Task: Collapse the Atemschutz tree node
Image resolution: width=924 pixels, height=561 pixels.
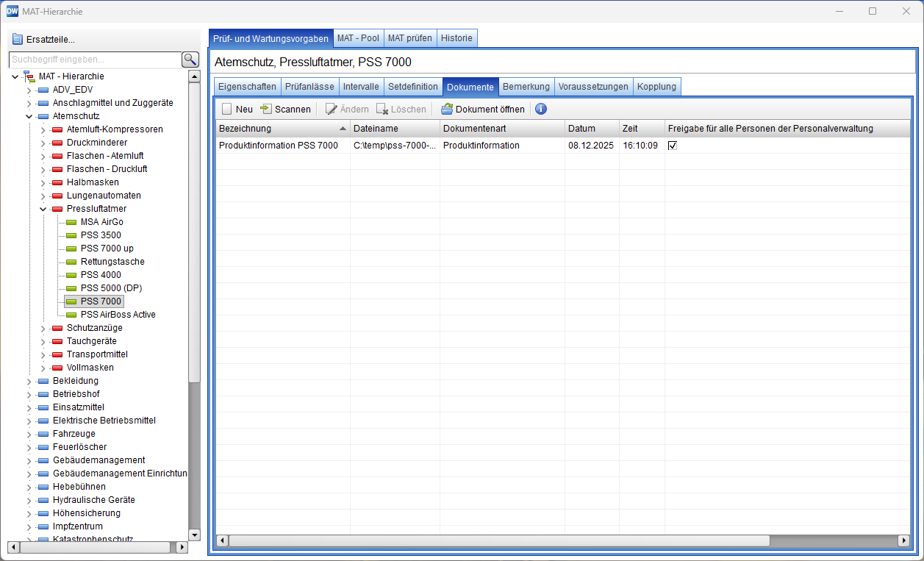Action: [x=29, y=116]
